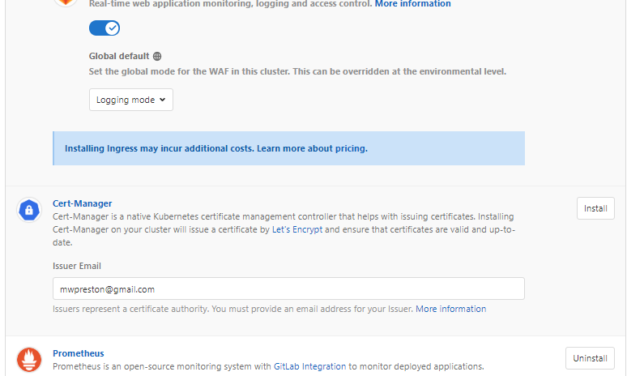This screenshot has height=376, width=627.
Task: Uninstall Prometheus from the cluster
Action: [x=590, y=358]
